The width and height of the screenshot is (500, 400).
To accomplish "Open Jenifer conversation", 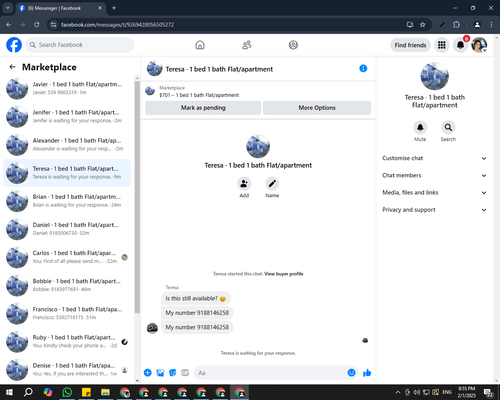I will (67, 117).
